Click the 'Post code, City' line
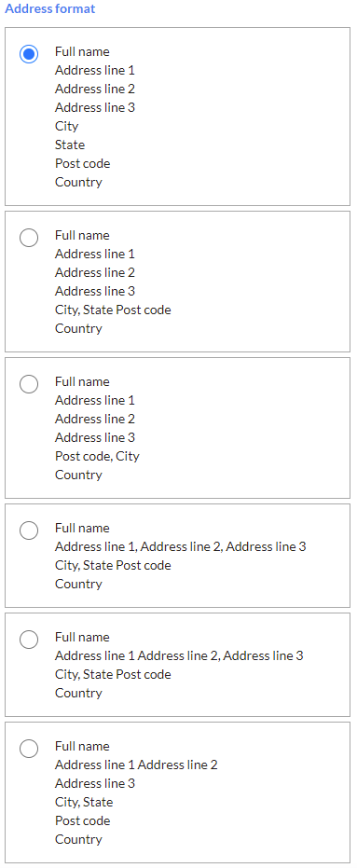357x868 pixels. pos(97,456)
